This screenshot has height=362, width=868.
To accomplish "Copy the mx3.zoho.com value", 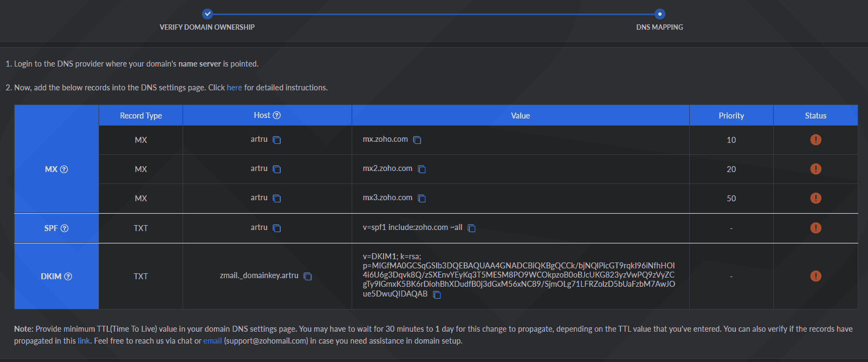I will tap(422, 199).
